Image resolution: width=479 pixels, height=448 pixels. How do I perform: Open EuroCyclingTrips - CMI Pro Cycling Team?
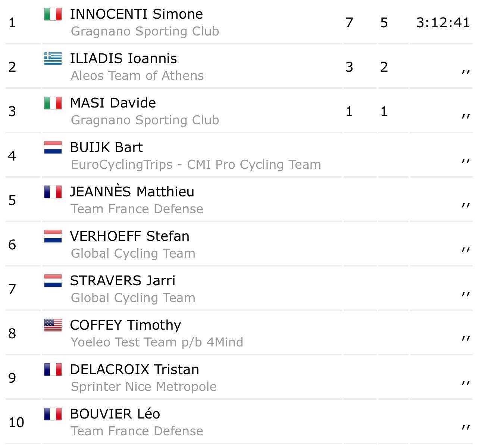[196, 165]
